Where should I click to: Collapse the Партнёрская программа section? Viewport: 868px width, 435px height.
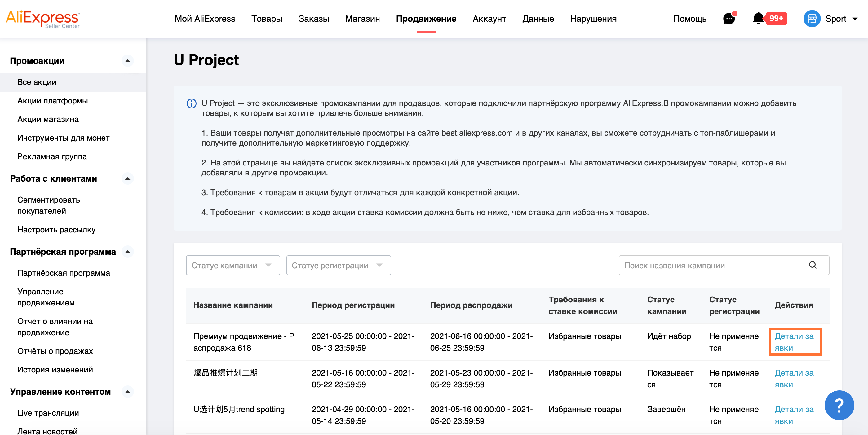[127, 252]
